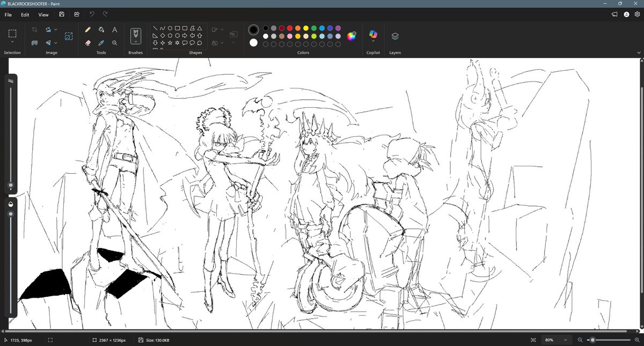Activate Color 1 foreground circle
The height and width of the screenshot is (346, 644).
tap(254, 30)
